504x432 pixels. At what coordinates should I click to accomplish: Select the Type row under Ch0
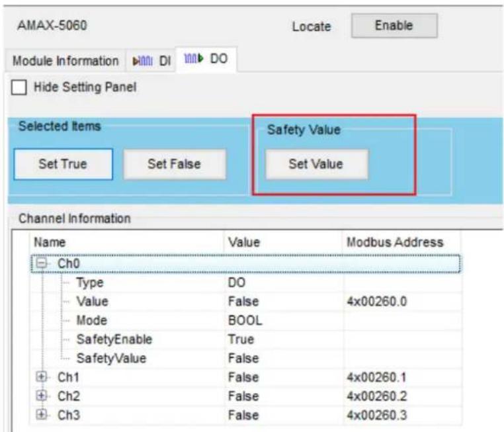click(246, 283)
